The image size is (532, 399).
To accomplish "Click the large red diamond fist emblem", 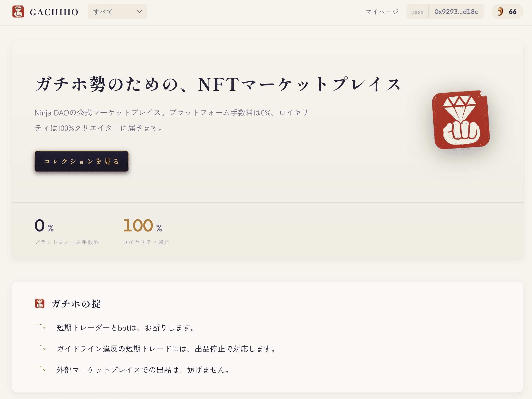I will [x=461, y=120].
